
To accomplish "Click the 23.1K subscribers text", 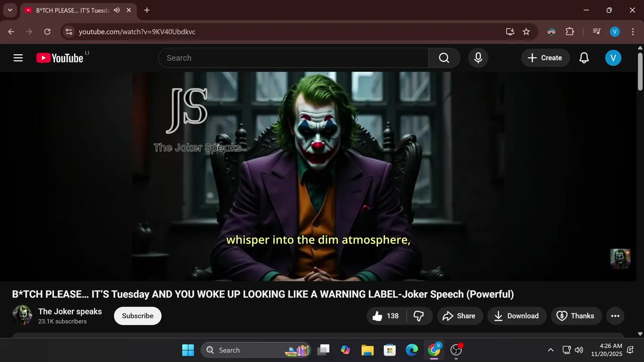I will tap(62, 321).
